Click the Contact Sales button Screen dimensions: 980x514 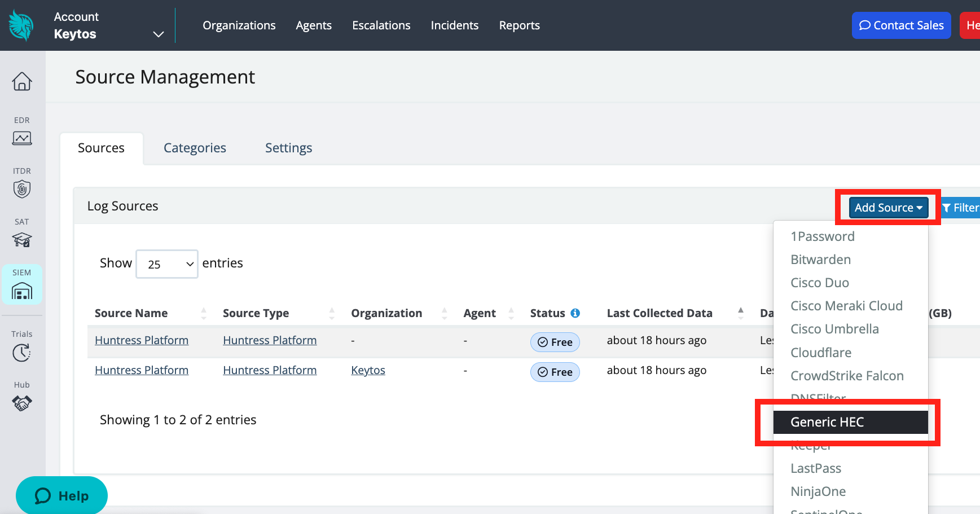click(901, 25)
